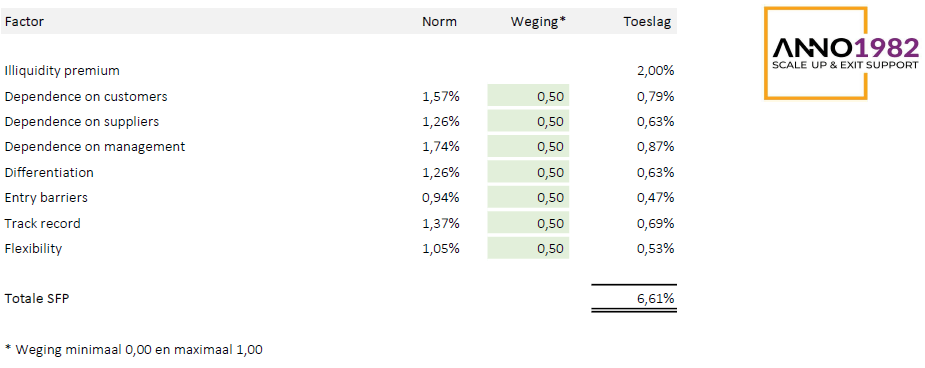Select the Norm column header
Viewport: 925px width, 368px height.
439,22
